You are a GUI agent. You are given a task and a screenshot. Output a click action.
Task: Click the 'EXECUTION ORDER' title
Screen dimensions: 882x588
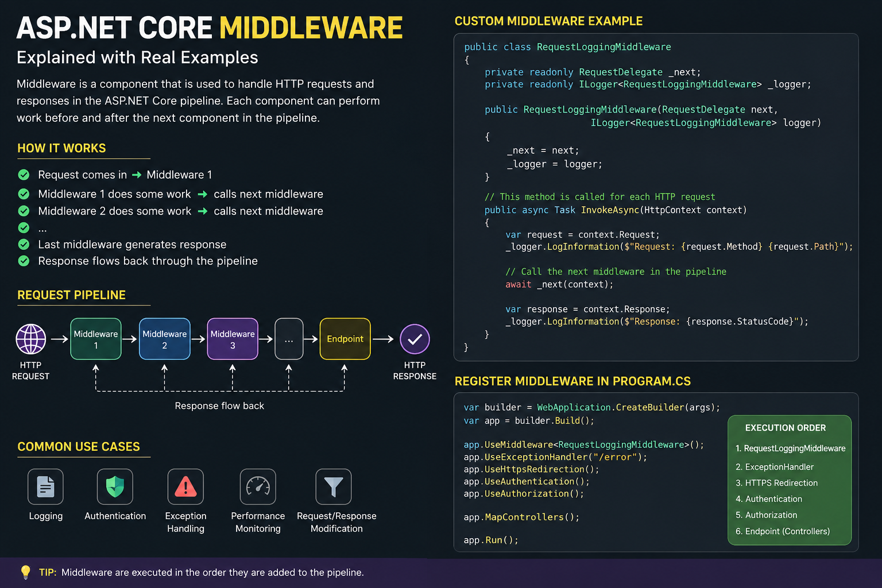tap(786, 428)
